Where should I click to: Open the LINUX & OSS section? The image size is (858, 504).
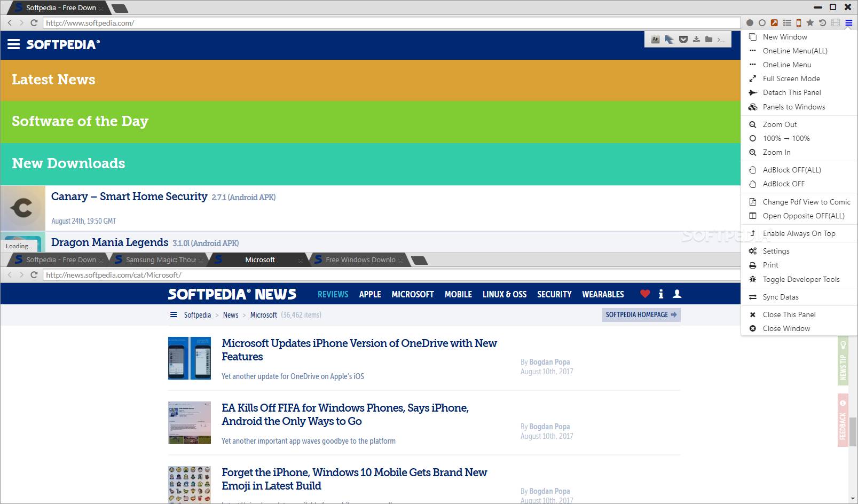click(x=505, y=294)
